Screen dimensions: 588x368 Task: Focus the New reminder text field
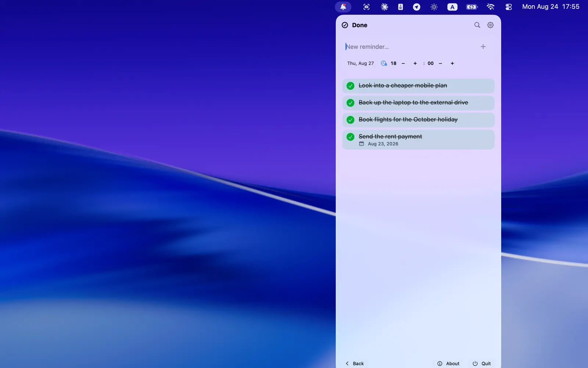pyautogui.click(x=410, y=47)
